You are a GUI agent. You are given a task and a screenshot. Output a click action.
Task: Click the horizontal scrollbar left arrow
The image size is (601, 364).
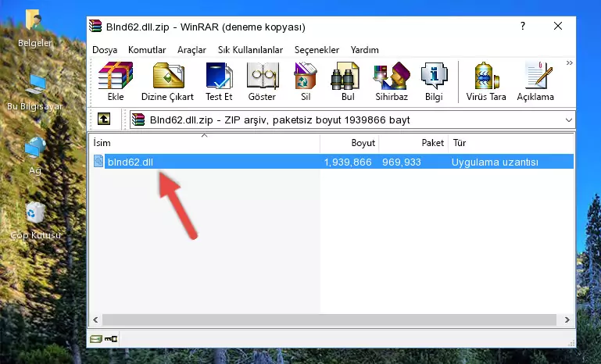pos(95,319)
